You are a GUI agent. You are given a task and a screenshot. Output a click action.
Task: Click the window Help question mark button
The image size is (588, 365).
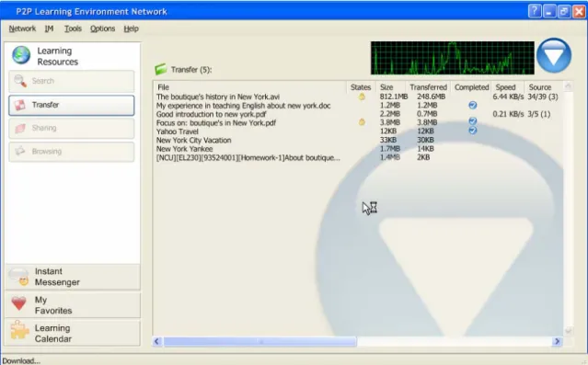pos(535,12)
